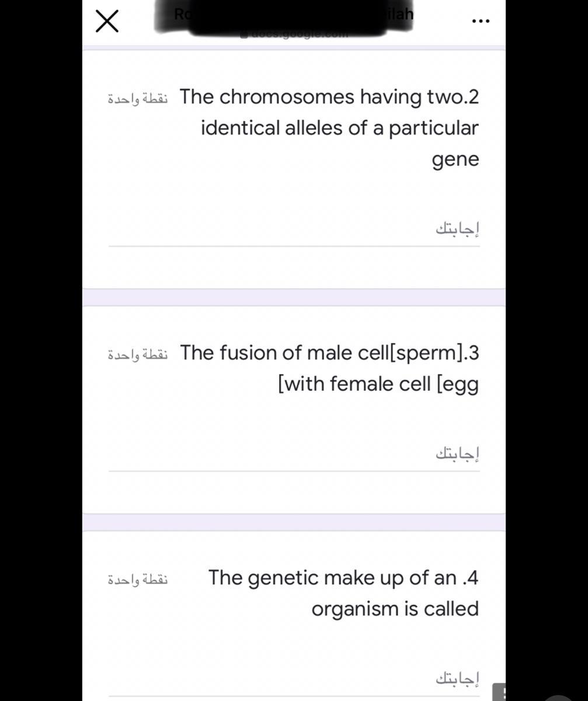The image size is (588, 701).
Task: Tap lavender gap between questions 2 and 3
Action: point(294,297)
